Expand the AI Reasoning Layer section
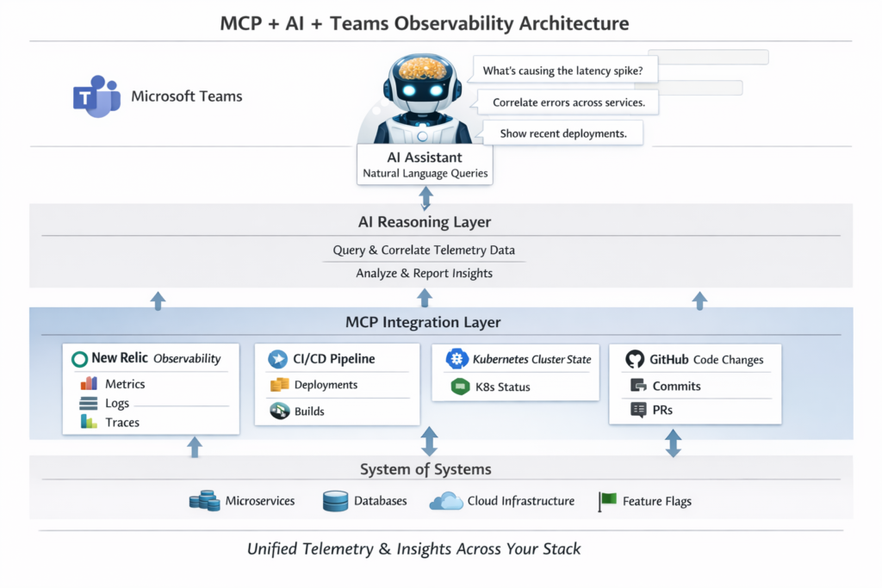The height and width of the screenshot is (588, 882). point(424,221)
